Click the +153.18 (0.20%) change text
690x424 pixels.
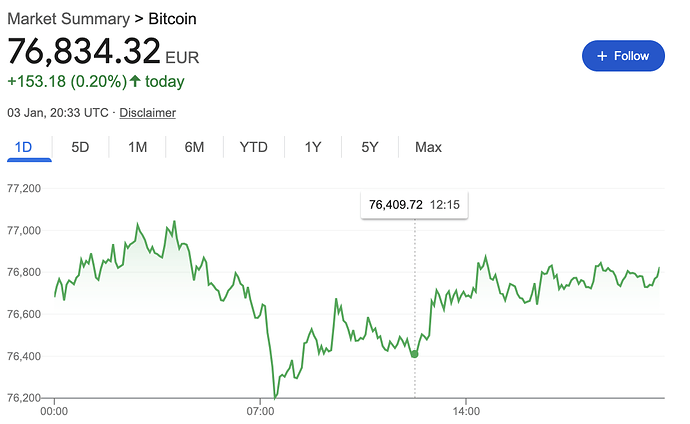click(x=66, y=82)
